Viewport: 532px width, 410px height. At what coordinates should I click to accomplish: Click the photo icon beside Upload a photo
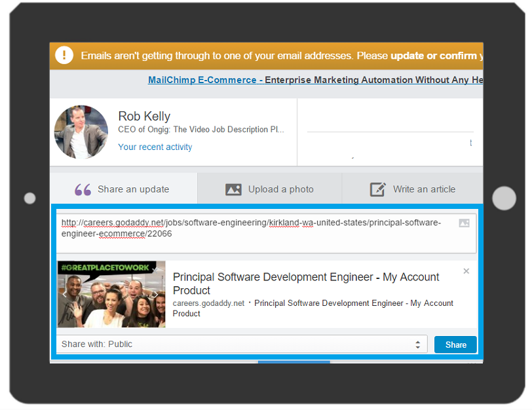[233, 189]
